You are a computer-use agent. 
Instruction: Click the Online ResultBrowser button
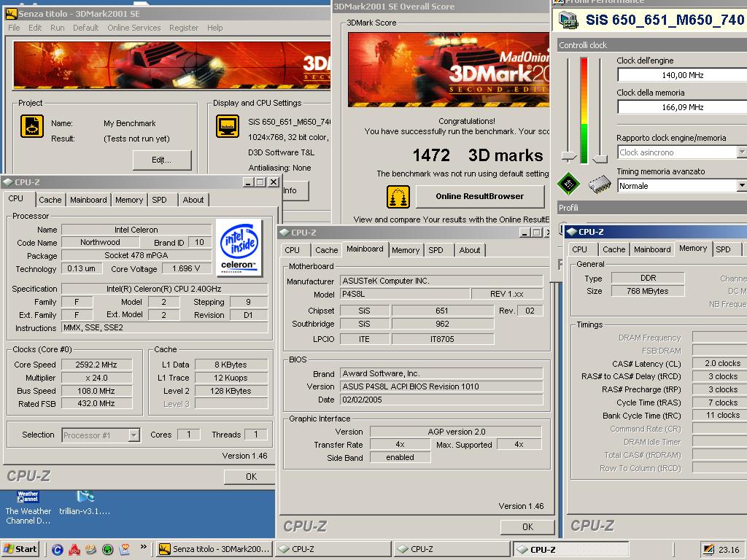(480, 196)
